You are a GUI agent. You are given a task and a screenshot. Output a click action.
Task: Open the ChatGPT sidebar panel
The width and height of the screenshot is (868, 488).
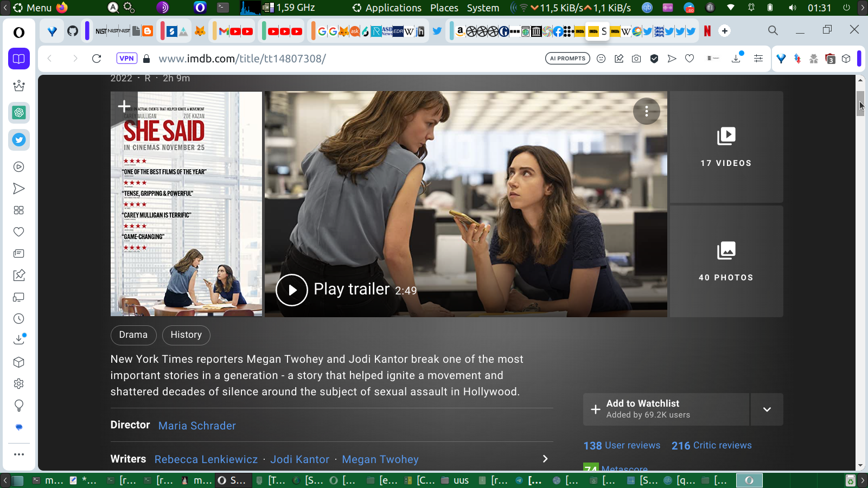click(x=19, y=113)
